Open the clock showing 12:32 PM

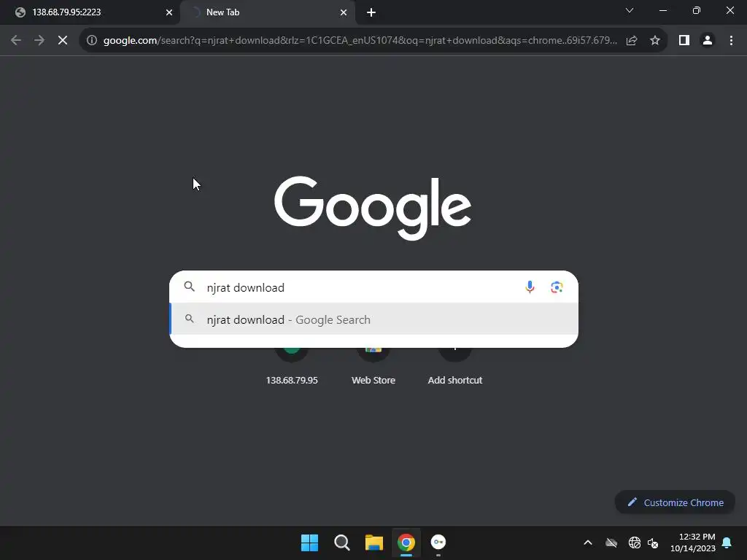point(693,542)
